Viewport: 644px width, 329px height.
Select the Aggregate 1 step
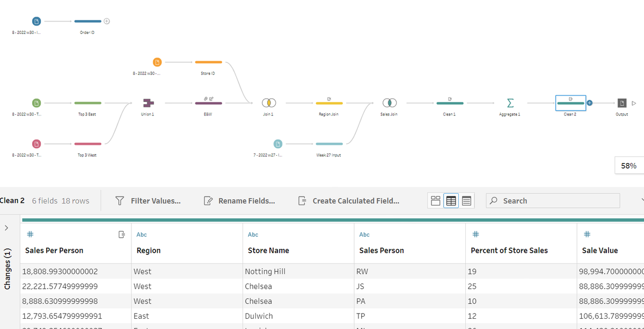click(509, 102)
